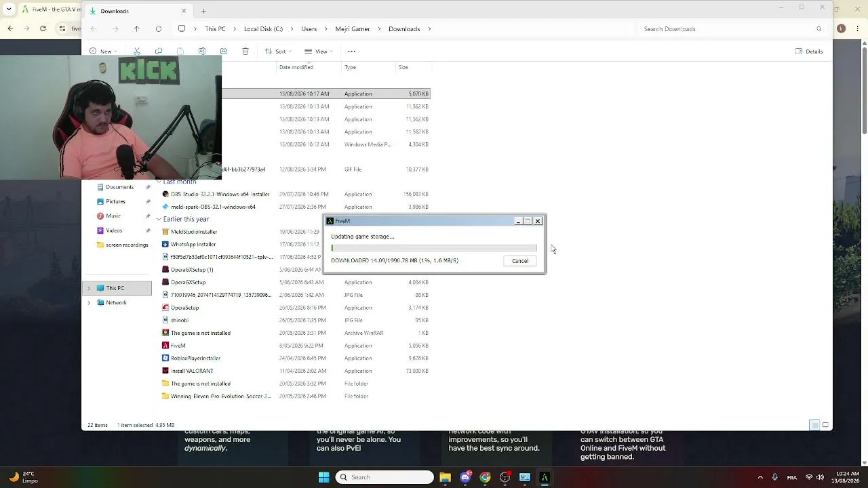Open the weather widget on taskbar
Screen dimensions: 868x488
(x=24, y=477)
